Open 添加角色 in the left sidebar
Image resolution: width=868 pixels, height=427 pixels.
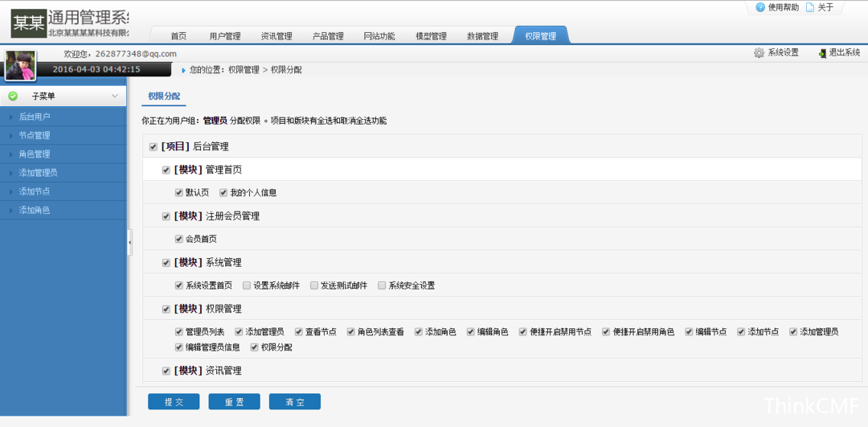63,211
